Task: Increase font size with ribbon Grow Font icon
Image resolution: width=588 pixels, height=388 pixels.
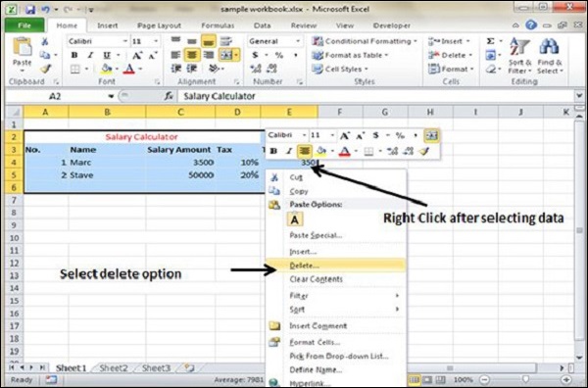Action: click(x=137, y=56)
